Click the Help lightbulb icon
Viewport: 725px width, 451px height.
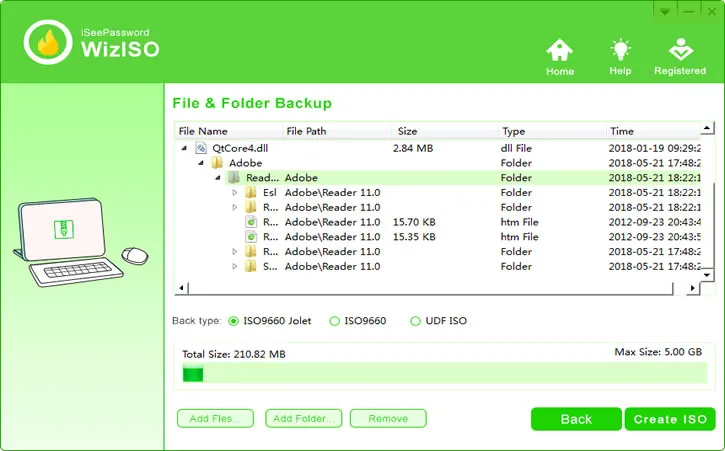(x=621, y=51)
